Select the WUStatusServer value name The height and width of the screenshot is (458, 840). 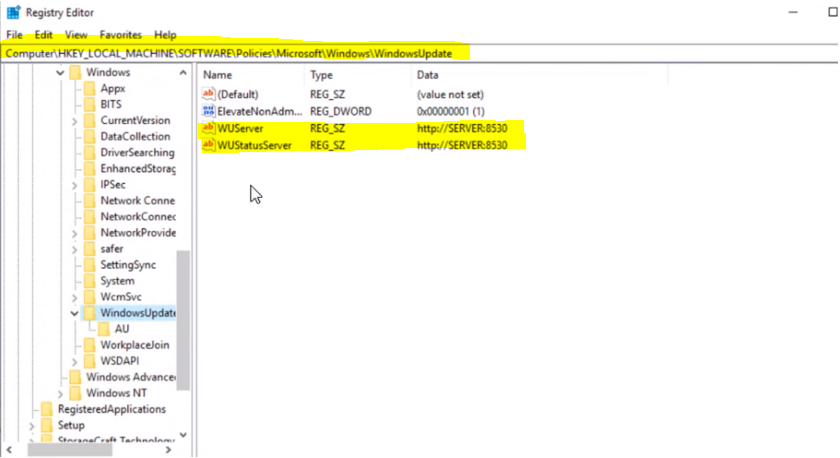[254, 145]
